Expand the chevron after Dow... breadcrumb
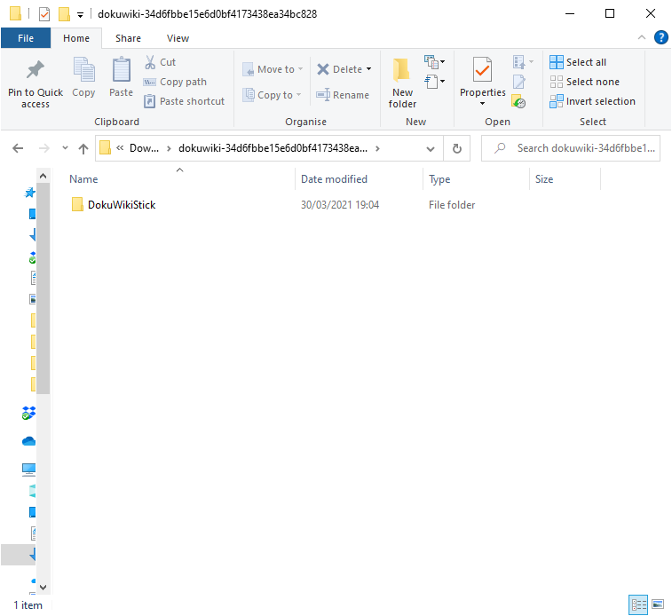Screen dimensions: 672x616 pyautogui.click(x=169, y=148)
